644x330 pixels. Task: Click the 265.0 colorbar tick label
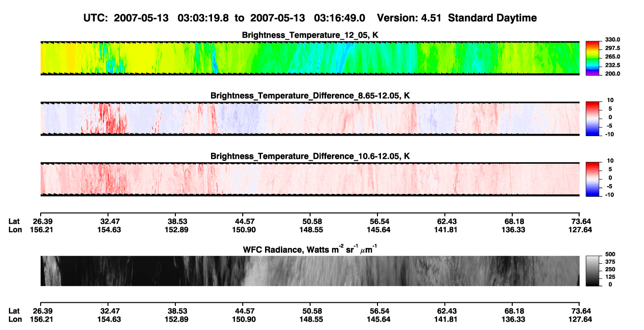pos(612,57)
